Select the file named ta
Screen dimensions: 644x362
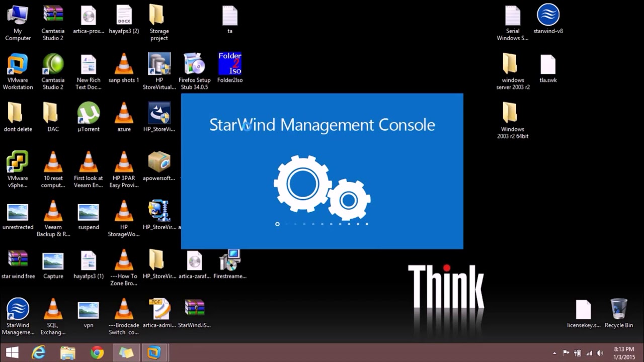pos(230,20)
